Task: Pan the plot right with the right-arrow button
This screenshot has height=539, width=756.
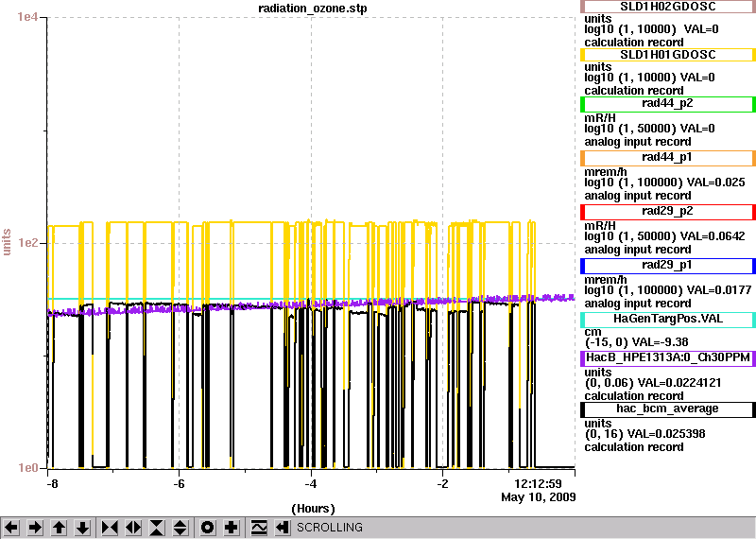Action: (35, 528)
